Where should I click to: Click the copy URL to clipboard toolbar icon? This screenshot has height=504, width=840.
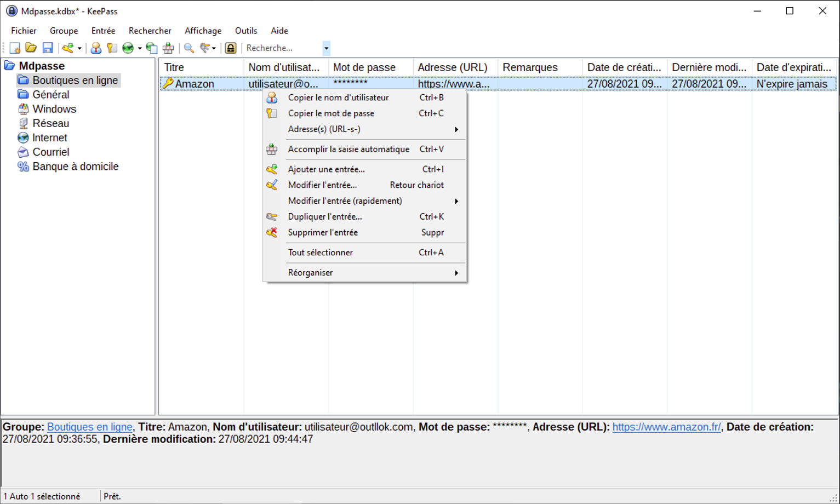152,48
